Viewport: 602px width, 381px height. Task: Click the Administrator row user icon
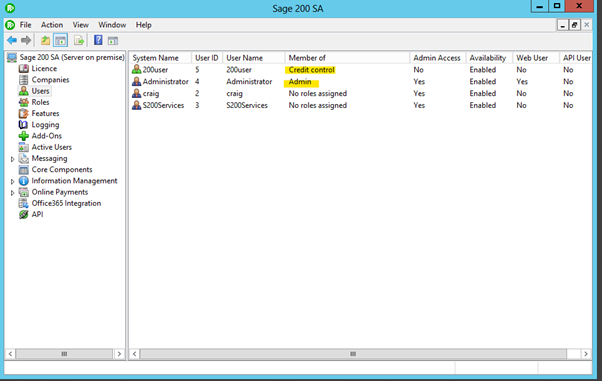pyautogui.click(x=136, y=81)
